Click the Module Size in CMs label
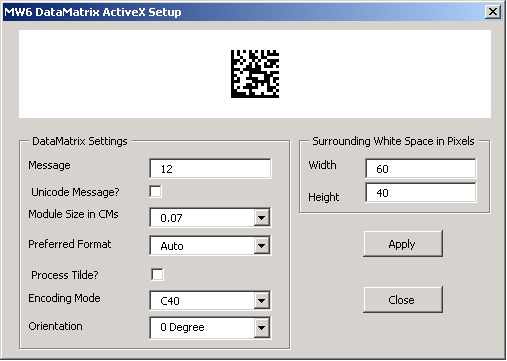Image resolution: width=507 pixels, height=361 pixels. [73, 214]
